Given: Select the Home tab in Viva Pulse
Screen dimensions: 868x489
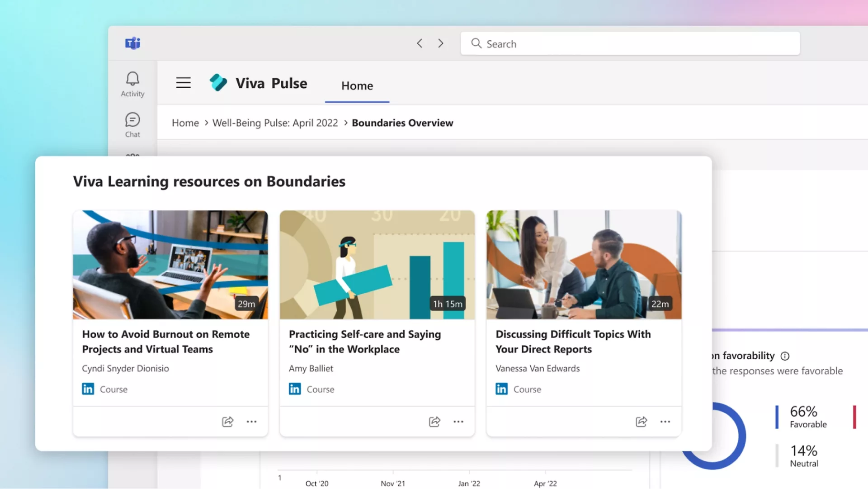Looking at the screenshot, I should (x=357, y=85).
